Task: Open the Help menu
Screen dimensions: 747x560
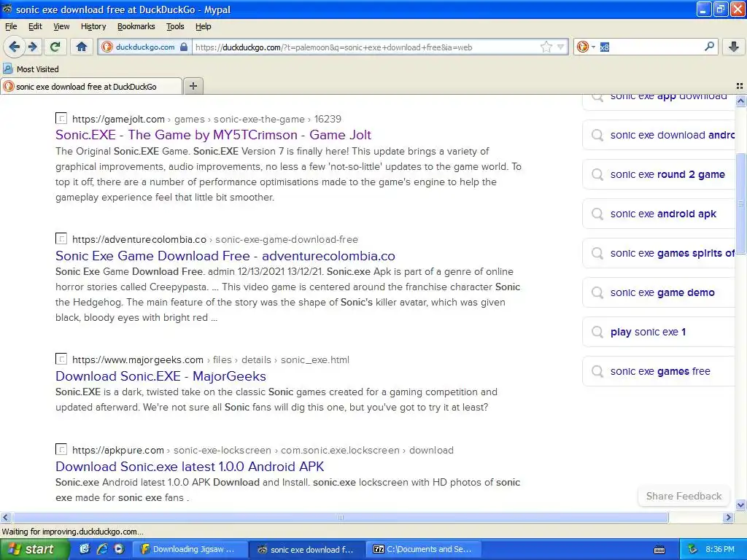Action: tap(204, 27)
